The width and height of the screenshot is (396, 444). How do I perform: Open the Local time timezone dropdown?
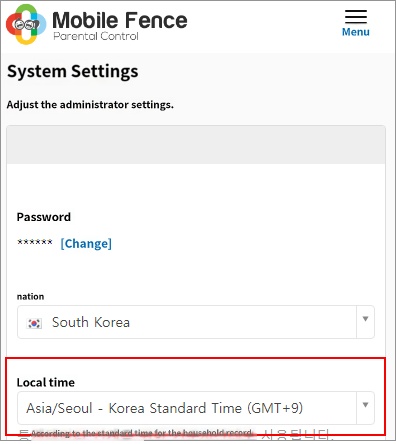coord(196,408)
